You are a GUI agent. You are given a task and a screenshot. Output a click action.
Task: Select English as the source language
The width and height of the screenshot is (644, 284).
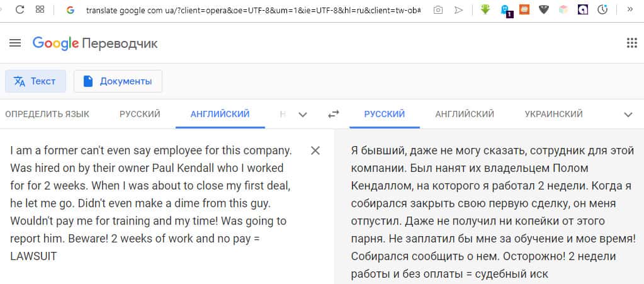tap(220, 114)
